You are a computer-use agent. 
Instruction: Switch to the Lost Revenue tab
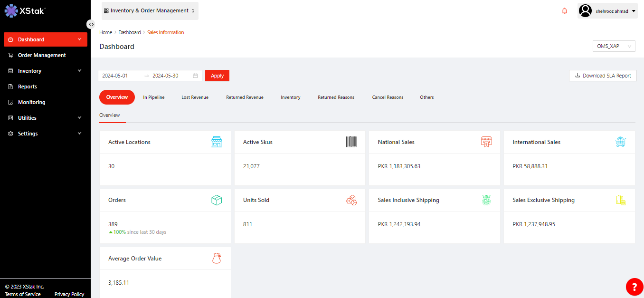tap(195, 97)
